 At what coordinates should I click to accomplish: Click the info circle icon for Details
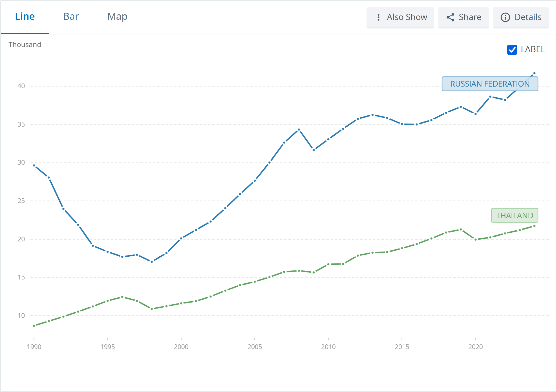tap(505, 17)
